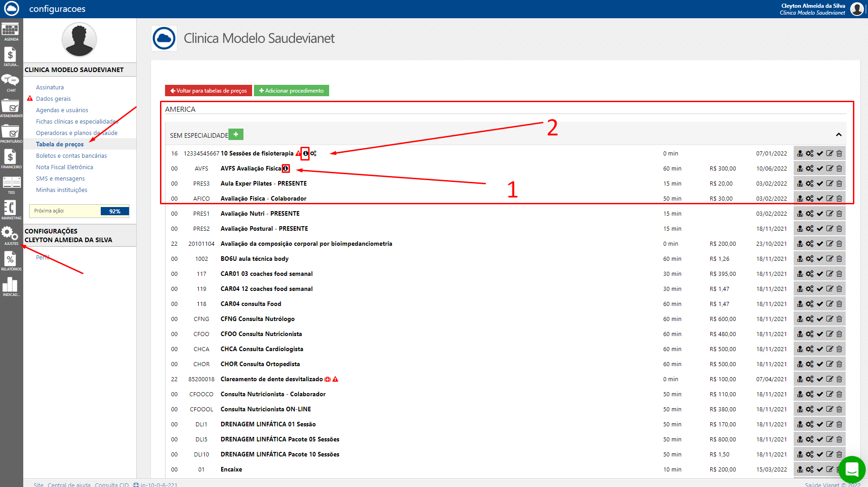Click the Saudevianet logo in the header
This screenshot has height=487, width=868.
tap(11, 9)
